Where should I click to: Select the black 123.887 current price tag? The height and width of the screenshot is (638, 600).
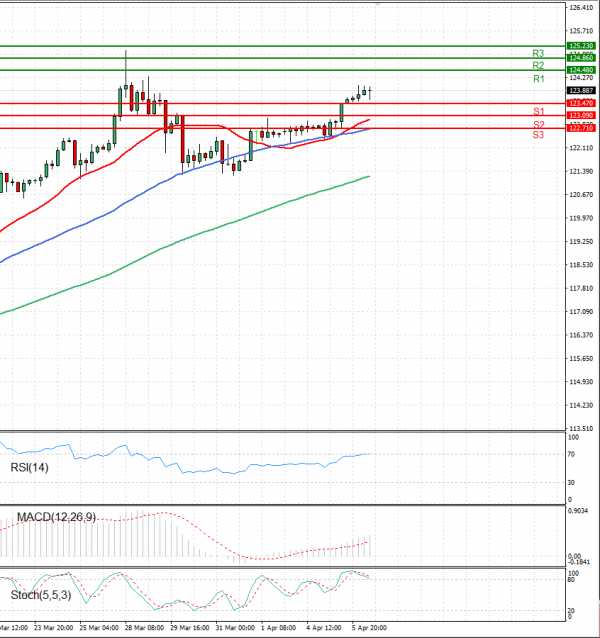581,90
